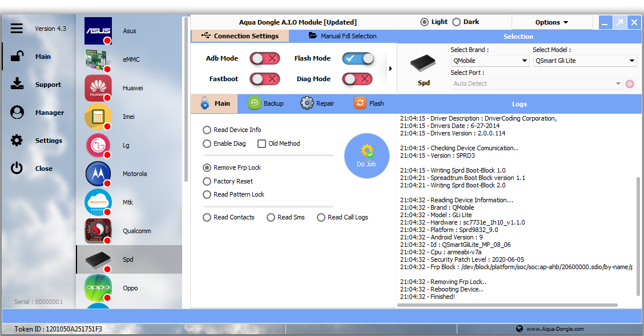Select the Asus brand icon

point(98,31)
